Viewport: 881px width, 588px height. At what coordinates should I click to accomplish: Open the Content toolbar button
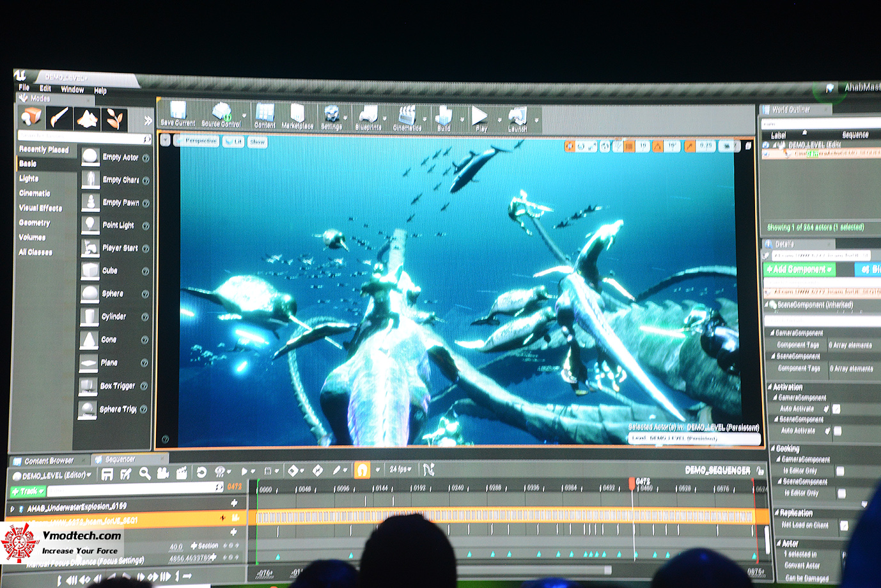click(x=265, y=115)
